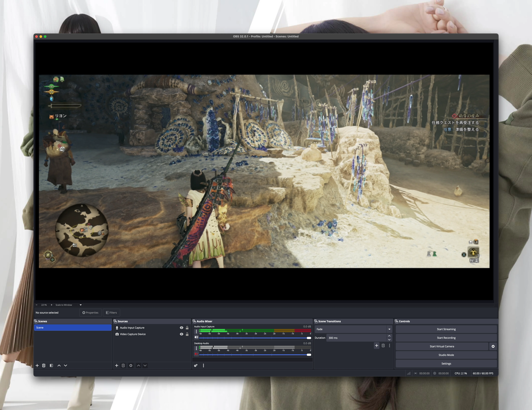Image resolution: width=532 pixels, height=410 pixels.
Task: Select the Scene item in Scenes list
Action: pos(73,328)
